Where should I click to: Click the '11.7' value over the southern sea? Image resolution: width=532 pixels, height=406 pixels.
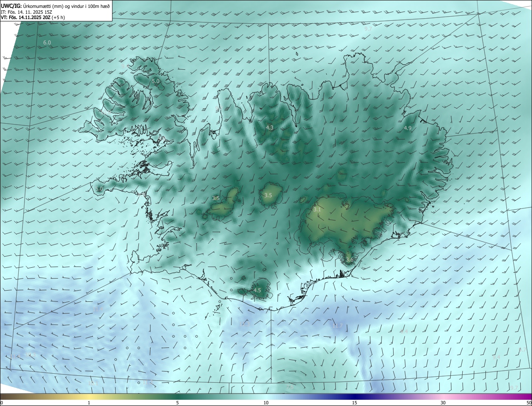(337, 326)
